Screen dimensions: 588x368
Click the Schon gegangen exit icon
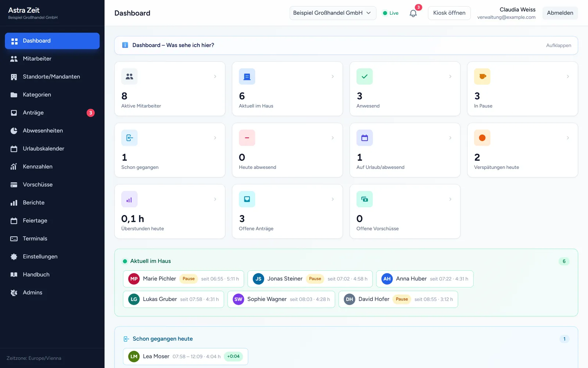[129, 138]
